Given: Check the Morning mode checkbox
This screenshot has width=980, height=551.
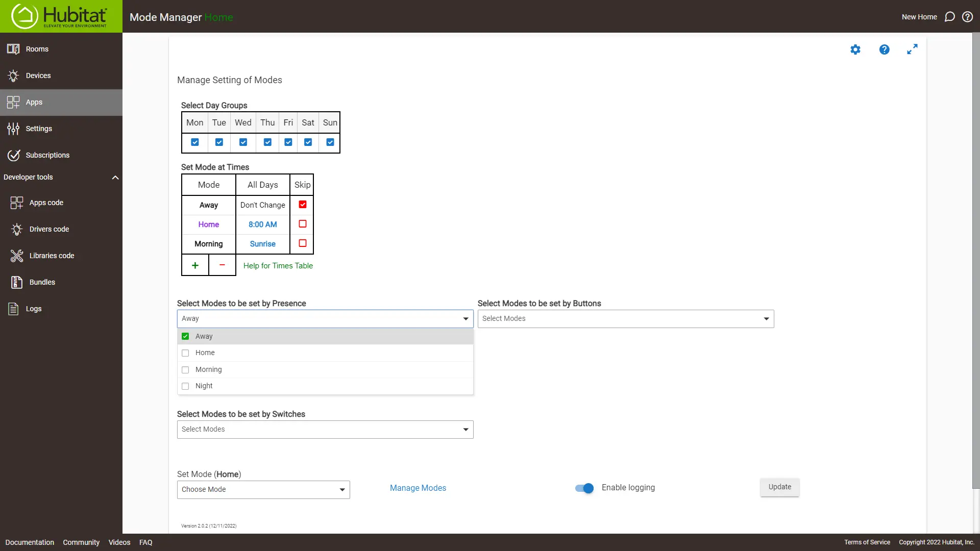Looking at the screenshot, I should pos(185,369).
